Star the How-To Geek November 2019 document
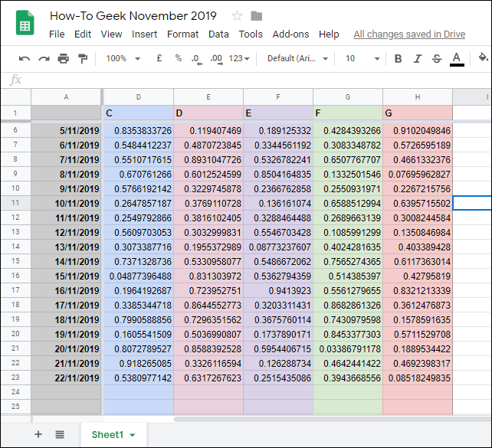 (237, 15)
